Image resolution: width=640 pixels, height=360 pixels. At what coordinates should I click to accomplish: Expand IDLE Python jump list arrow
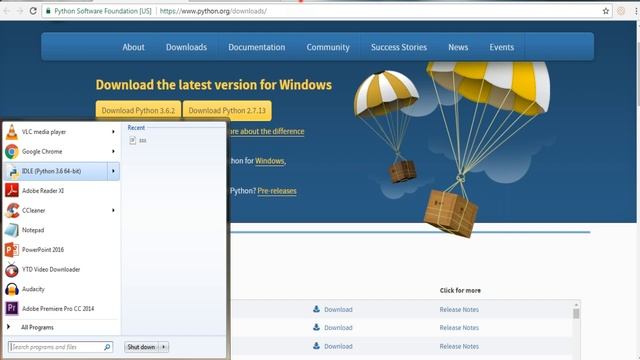click(113, 171)
